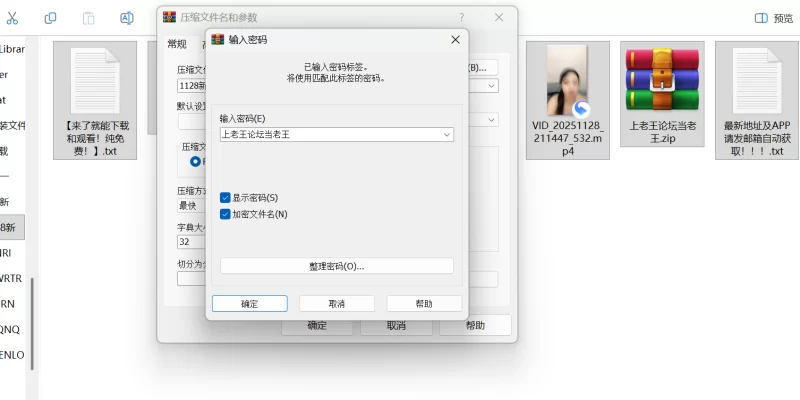The height and width of the screenshot is (400, 800).
Task: Expand the 默认设置 profile dropdown
Action: tap(492, 120)
